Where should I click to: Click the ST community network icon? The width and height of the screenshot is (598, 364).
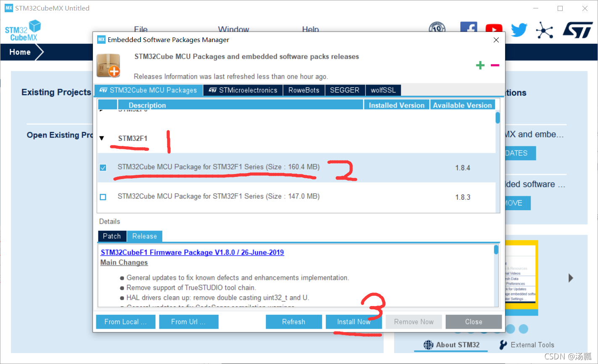click(545, 30)
